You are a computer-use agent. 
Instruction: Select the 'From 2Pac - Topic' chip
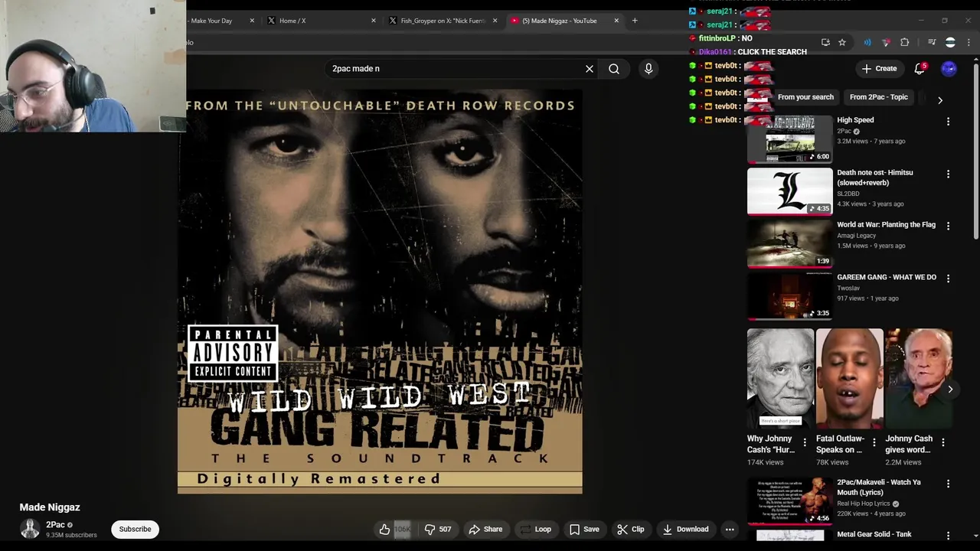[x=878, y=97]
